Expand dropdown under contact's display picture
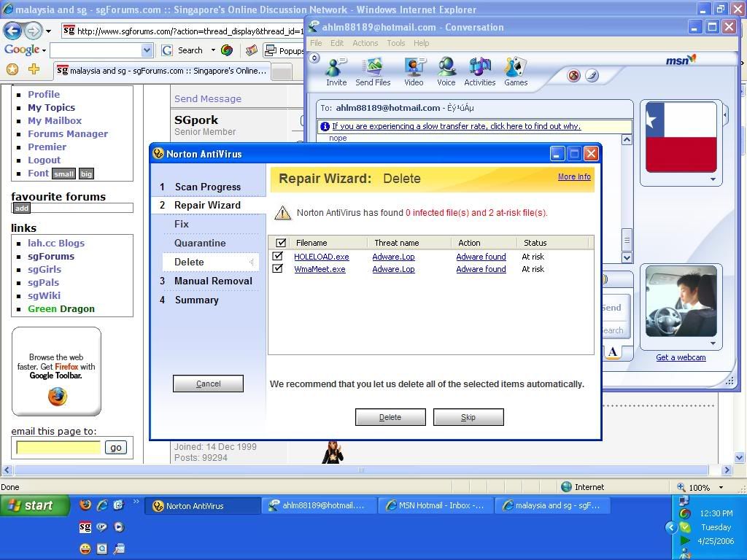 [x=713, y=179]
